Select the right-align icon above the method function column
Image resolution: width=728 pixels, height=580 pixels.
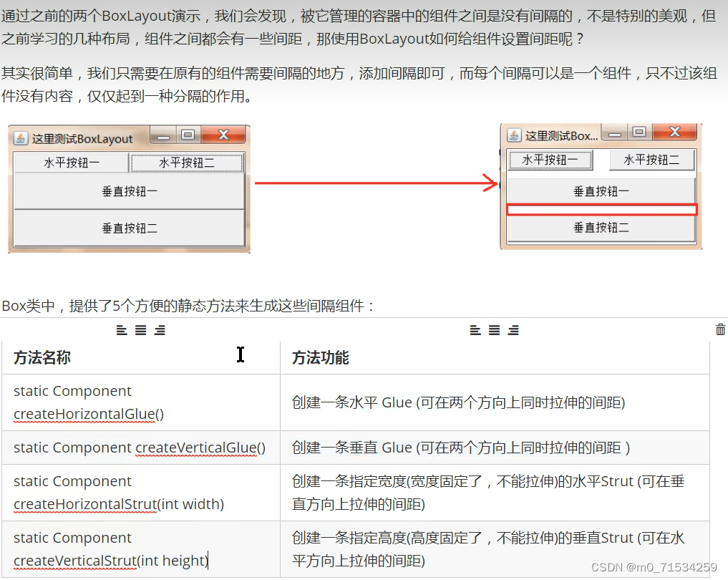(513, 329)
